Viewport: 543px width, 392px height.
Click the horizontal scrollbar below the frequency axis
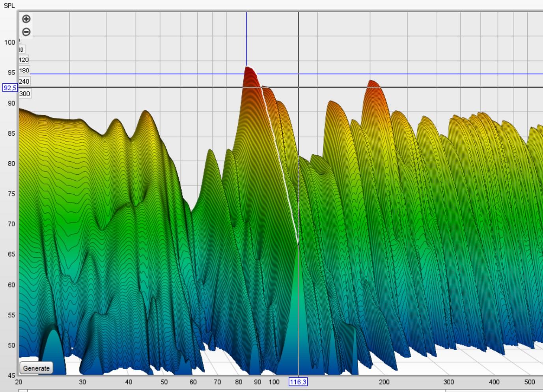coord(237,390)
